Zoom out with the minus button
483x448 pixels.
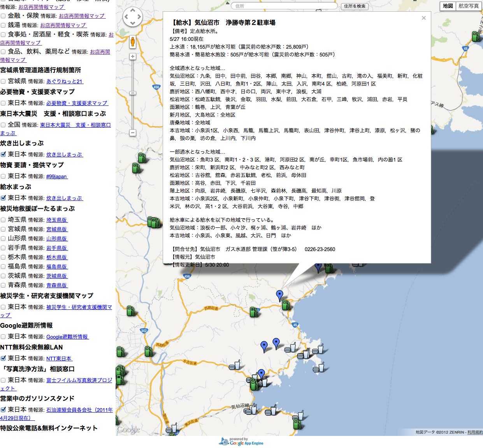pyautogui.click(x=133, y=133)
